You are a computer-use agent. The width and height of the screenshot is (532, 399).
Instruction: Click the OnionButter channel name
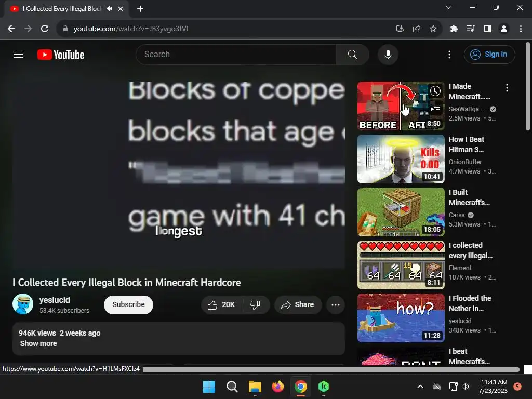click(x=465, y=162)
